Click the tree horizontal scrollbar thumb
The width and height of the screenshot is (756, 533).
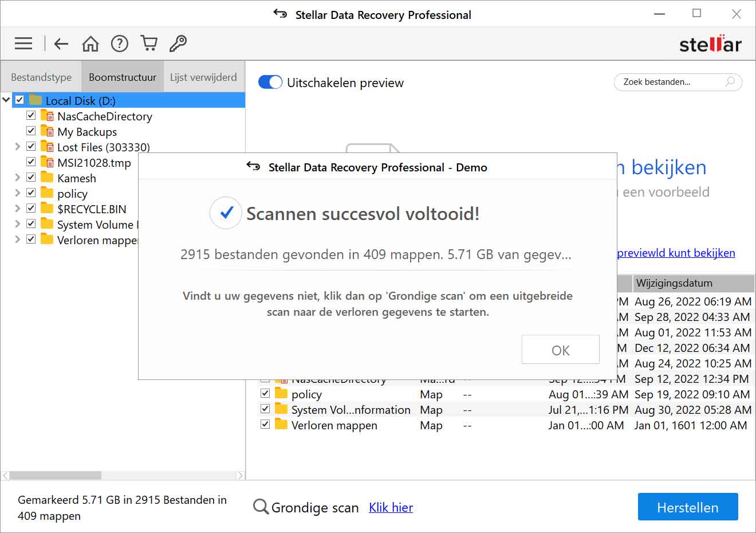[56, 475]
